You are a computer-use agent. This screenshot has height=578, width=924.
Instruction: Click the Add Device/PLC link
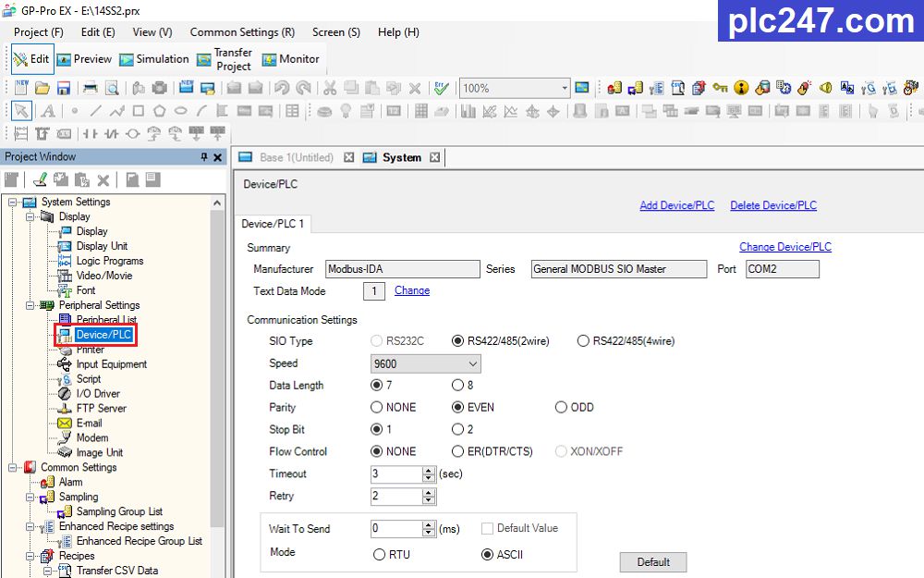click(677, 205)
